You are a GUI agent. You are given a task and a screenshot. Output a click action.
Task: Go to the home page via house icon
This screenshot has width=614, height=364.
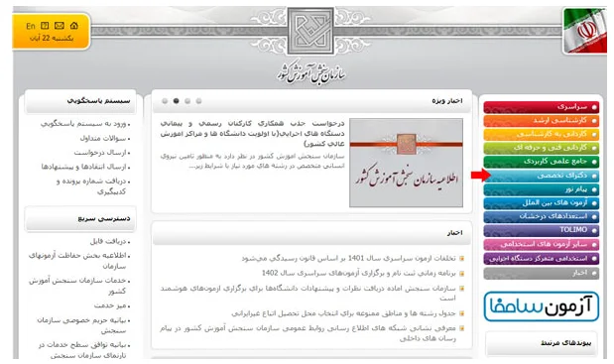[x=74, y=26]
